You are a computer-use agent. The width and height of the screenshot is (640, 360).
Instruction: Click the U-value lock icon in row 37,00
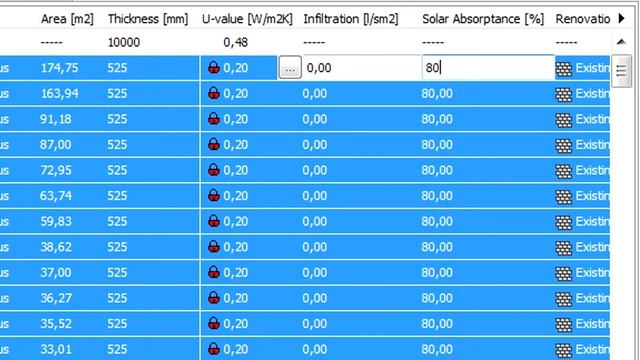(x=214, y=272)
